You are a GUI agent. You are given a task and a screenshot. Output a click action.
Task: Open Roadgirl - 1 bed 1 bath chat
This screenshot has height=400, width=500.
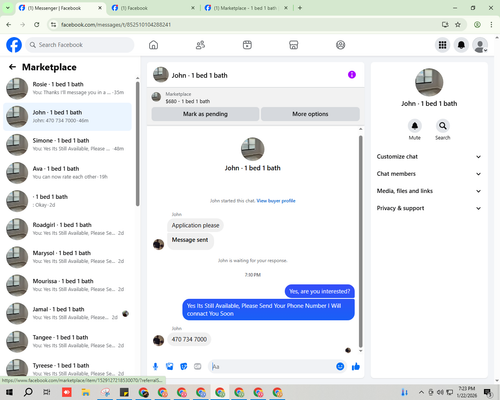(x=68, y=229)
